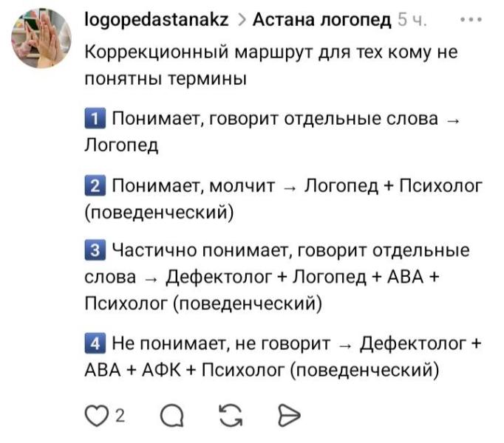Image resolution: width=504 pixels, height=443 pixels.
Task: Open the logopedastanakz profile link
Action: pyautogui.click(x=157, y=20)
